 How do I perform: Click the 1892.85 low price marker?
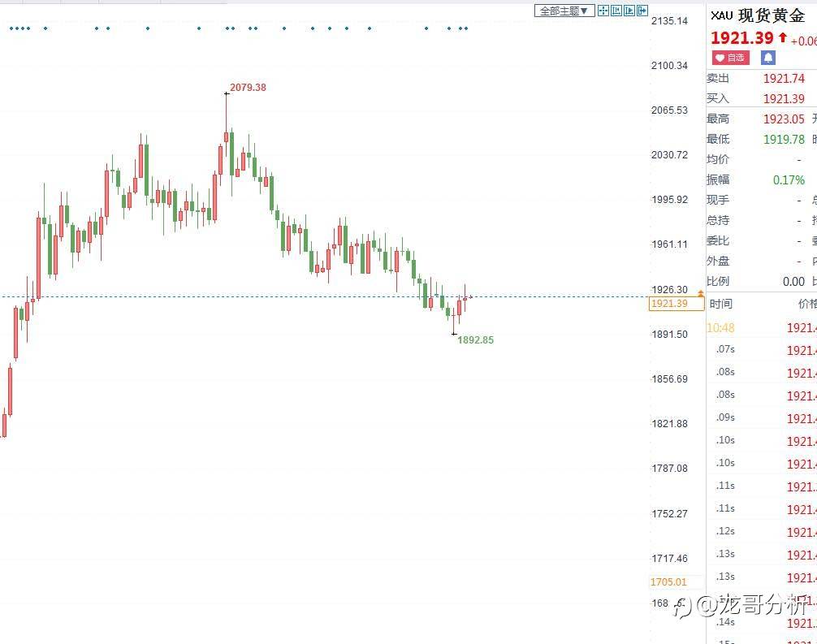[475, 340]
